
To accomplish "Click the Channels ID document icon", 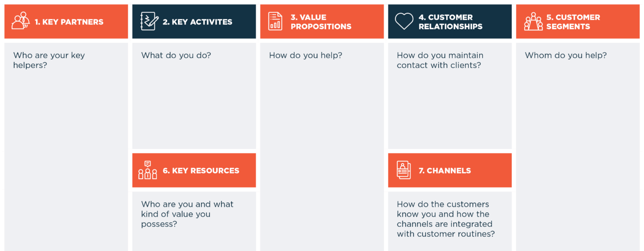I will 403,170.
